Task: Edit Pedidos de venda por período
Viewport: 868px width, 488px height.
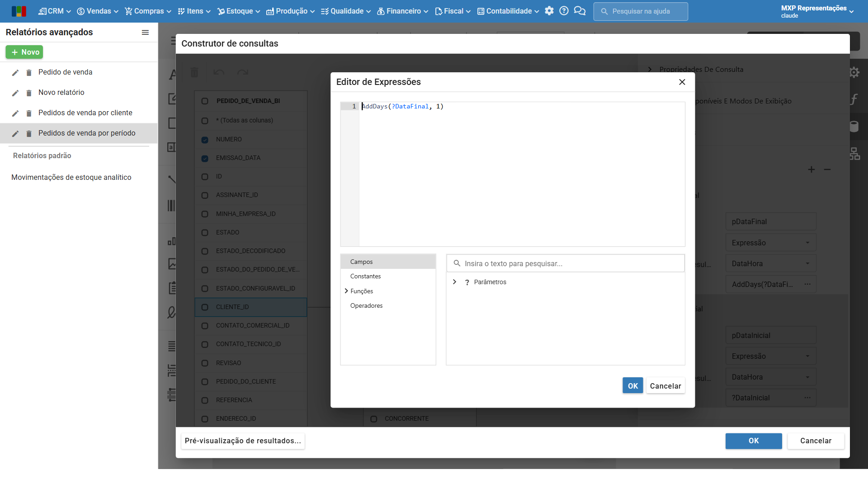Action: [x=15, y=133]
